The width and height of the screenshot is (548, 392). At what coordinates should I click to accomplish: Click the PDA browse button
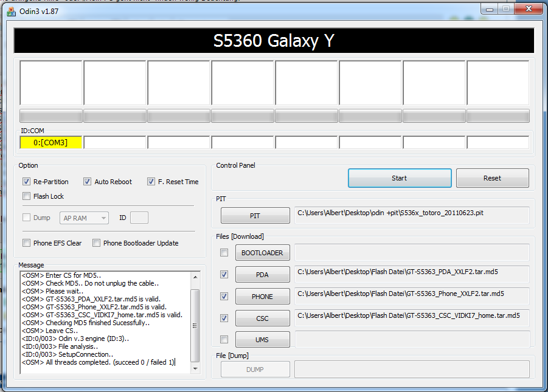click(263, 275)
